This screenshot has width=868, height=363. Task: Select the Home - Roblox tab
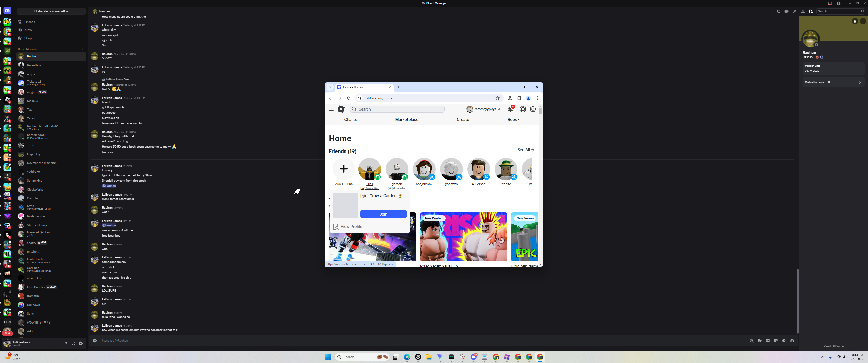point(364,87)
